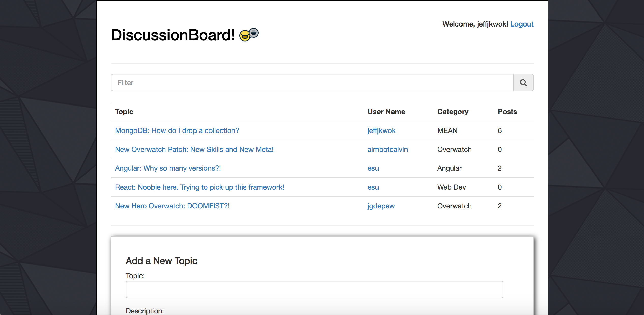Open New Hero Overwatch: DOOMFIST?! topic

172,206
